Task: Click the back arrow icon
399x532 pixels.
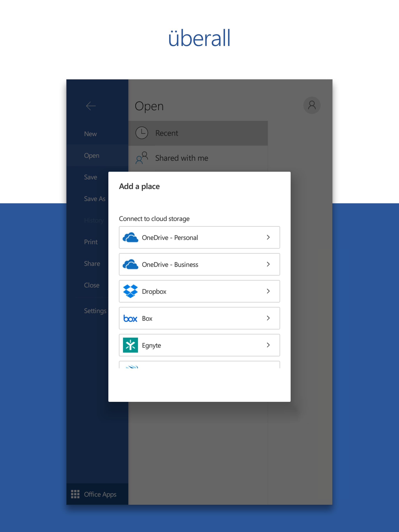Action: pyautogui.click(x=91, y=106)
